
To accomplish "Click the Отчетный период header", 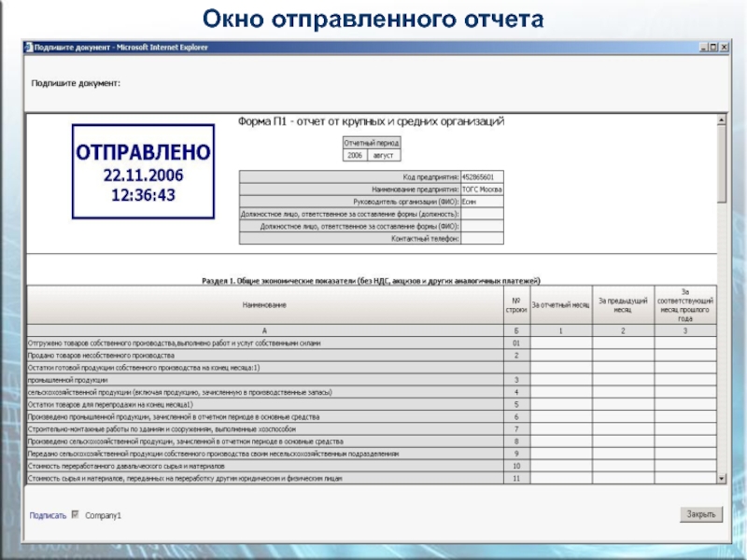I will 371,143.
